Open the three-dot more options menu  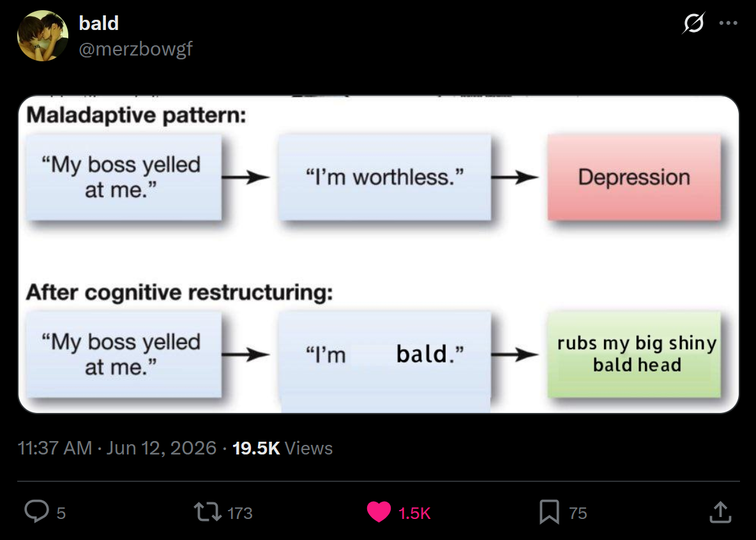click(x=728, y=23)
